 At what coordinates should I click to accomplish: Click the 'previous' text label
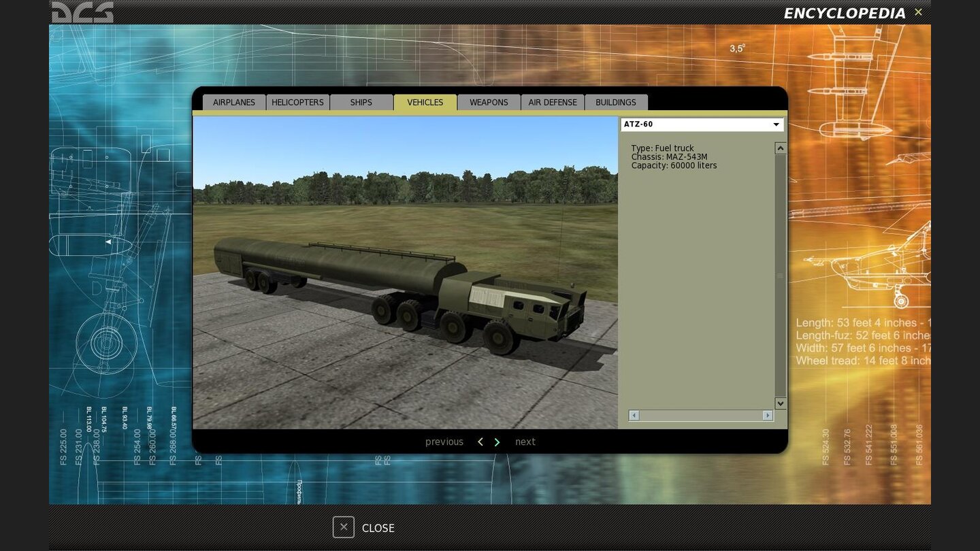pos(444,442)
